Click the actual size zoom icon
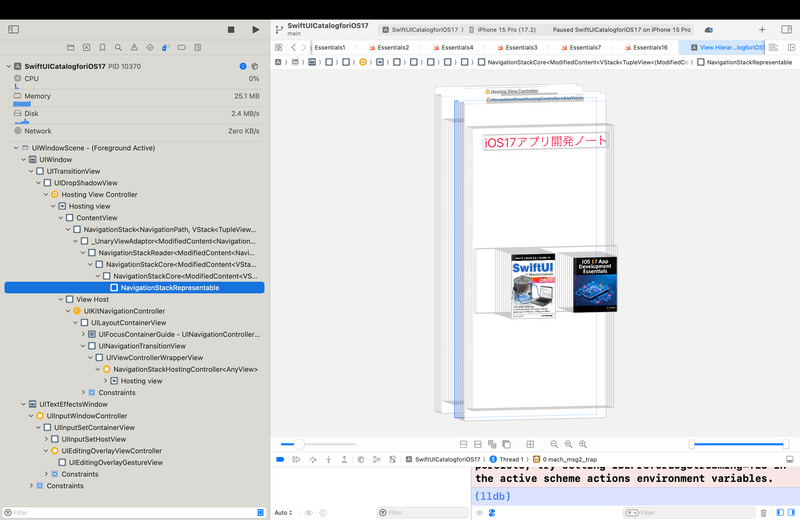800x520 pixels. pos(568,444)
